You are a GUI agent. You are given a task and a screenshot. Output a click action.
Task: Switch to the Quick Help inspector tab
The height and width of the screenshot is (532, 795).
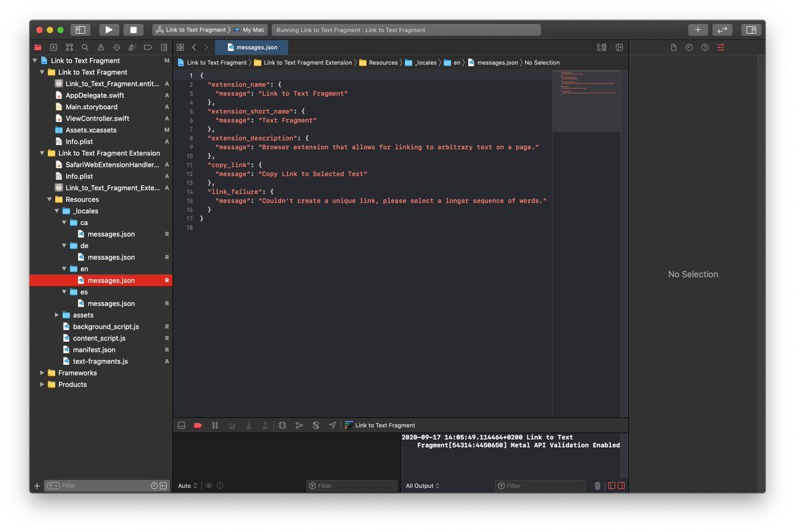click(705, 48)
